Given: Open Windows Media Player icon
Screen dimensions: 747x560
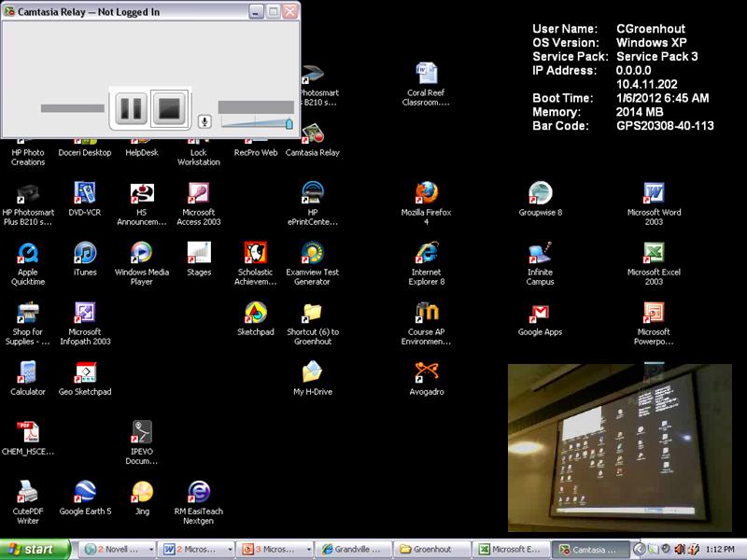Looking at the screenshot, I should click(x=142, y=264).
